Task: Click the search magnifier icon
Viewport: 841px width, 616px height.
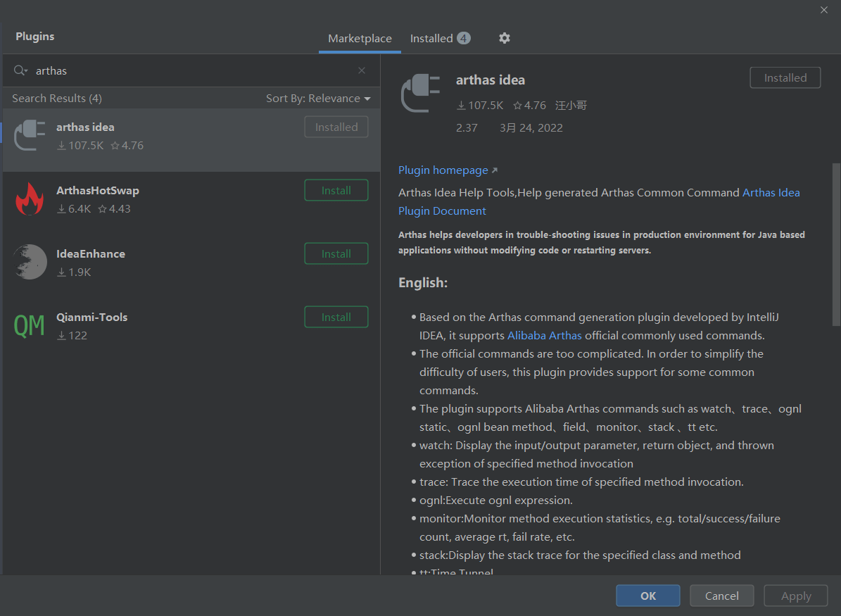Action: [20, 70]
